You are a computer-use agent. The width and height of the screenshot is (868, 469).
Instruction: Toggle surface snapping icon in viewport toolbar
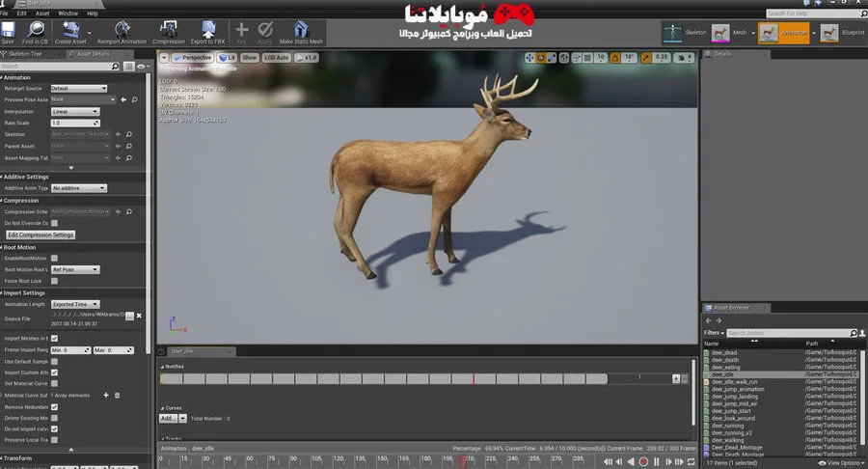pyautogui.click(x=577, y=58)
